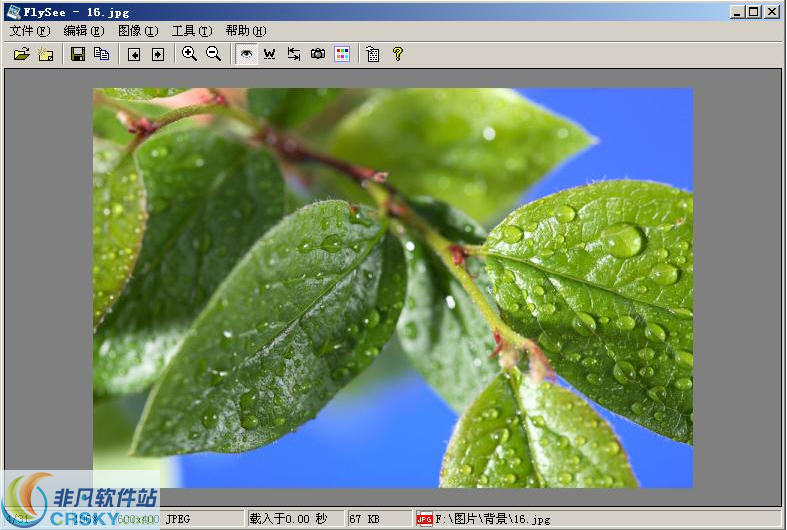787x530 pixels.
Task: Open the 编辑(E) menu
Action: (84, 31)
